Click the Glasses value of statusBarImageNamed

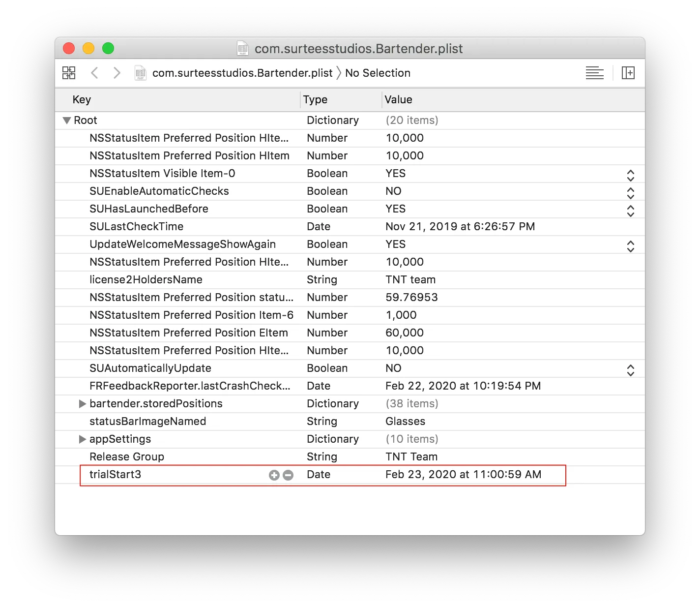pos(405,421)
